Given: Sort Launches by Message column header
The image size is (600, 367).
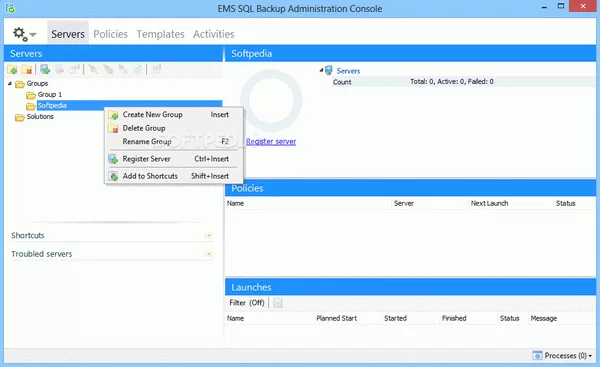Looking at the screenshot, I should (x=562, y=318).
